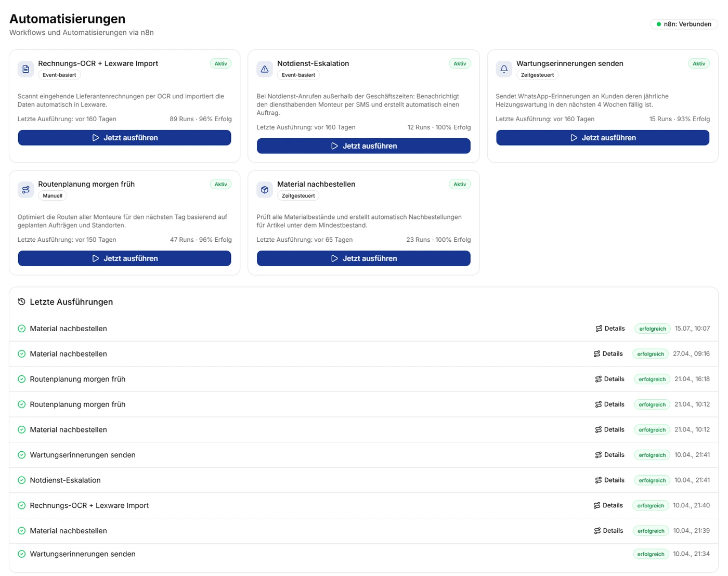
Task: Trigger Material nachbestellen via Jetzt ausführen
Action: (x=363, y=258)
